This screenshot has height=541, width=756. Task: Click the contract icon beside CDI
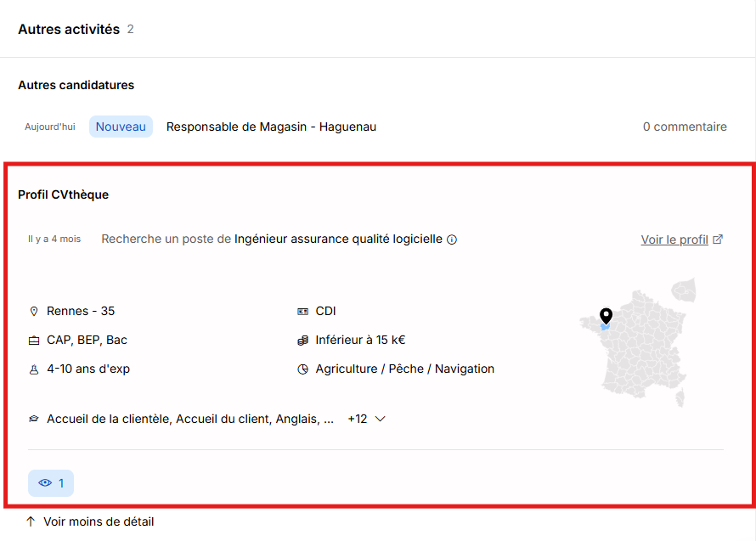coord(302,312)
